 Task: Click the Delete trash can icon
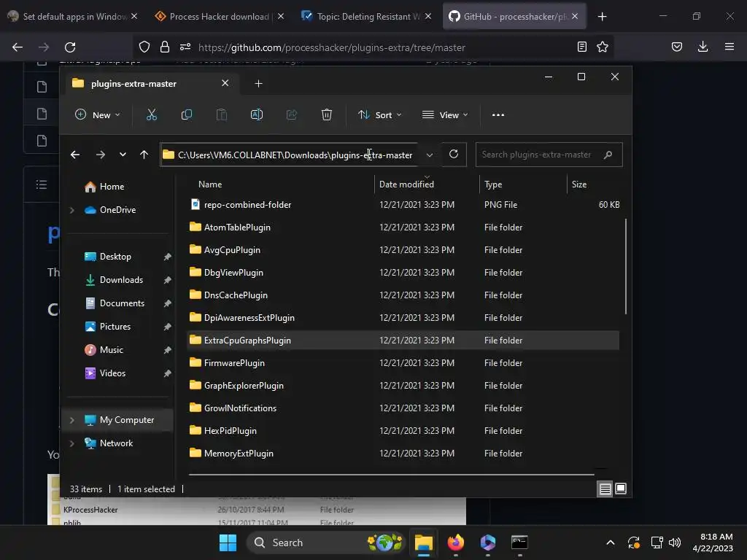(x=327, y=114)
